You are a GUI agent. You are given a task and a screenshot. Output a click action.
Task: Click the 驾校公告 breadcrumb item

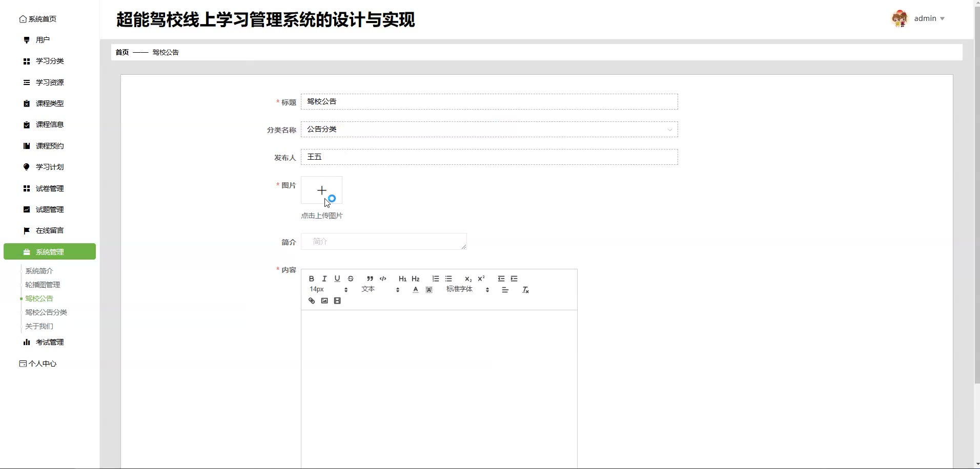[166, 52]
